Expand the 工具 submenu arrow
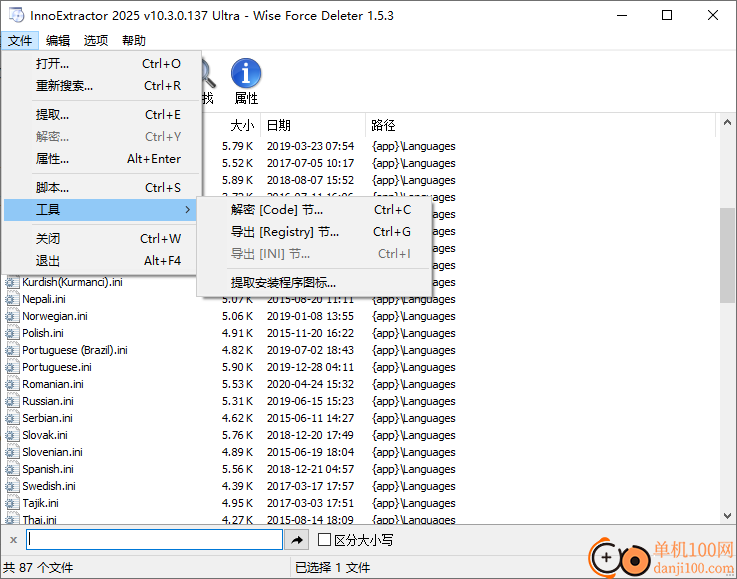 point(188,210)
